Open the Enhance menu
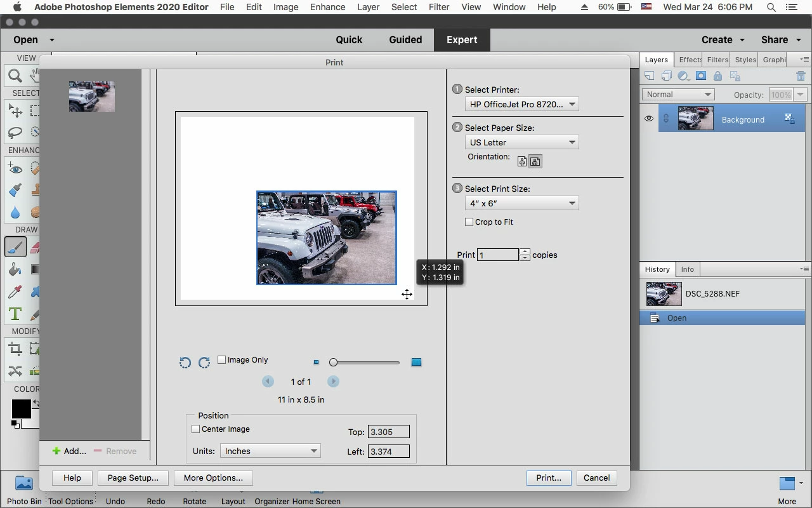This screenshot has height=508, width=812. pos(328,7)
